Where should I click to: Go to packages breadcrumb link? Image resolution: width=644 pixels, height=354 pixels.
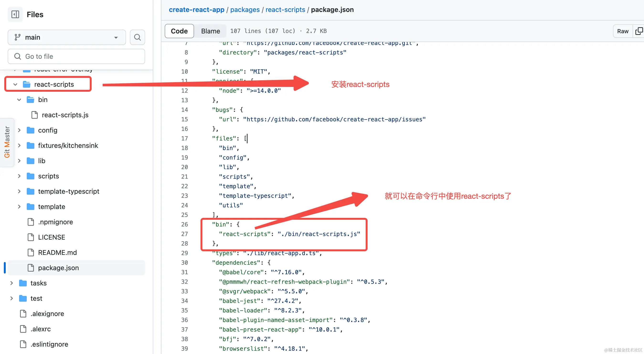[x=245, y=10]
